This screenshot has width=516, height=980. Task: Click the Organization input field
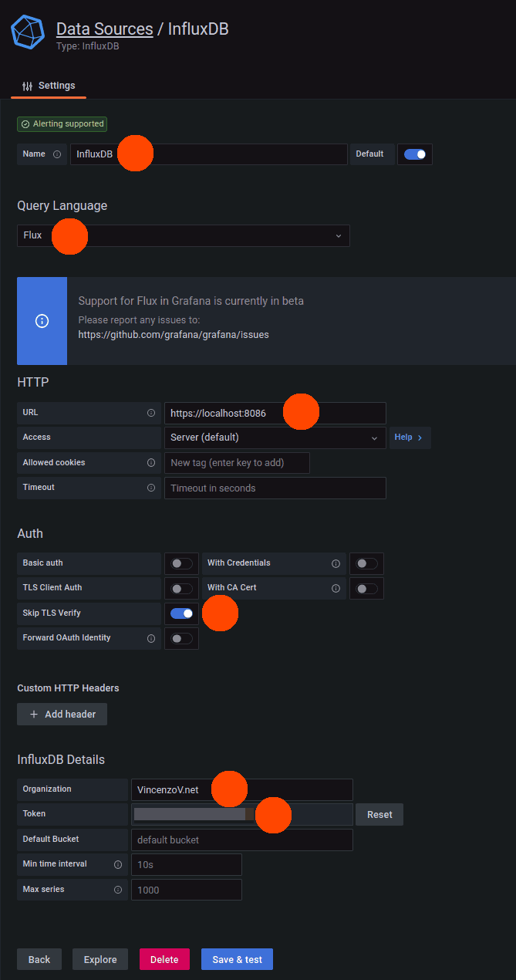242,789
